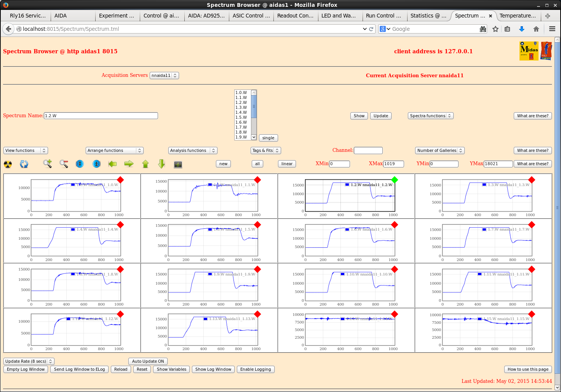Toggle the red diamond on spectrum 1.0.W

[x=120, y=180]
